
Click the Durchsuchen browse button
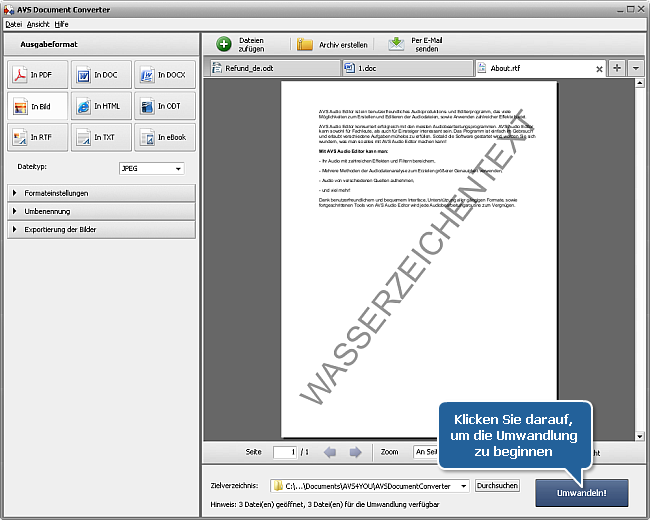click(x=497, y=486)
